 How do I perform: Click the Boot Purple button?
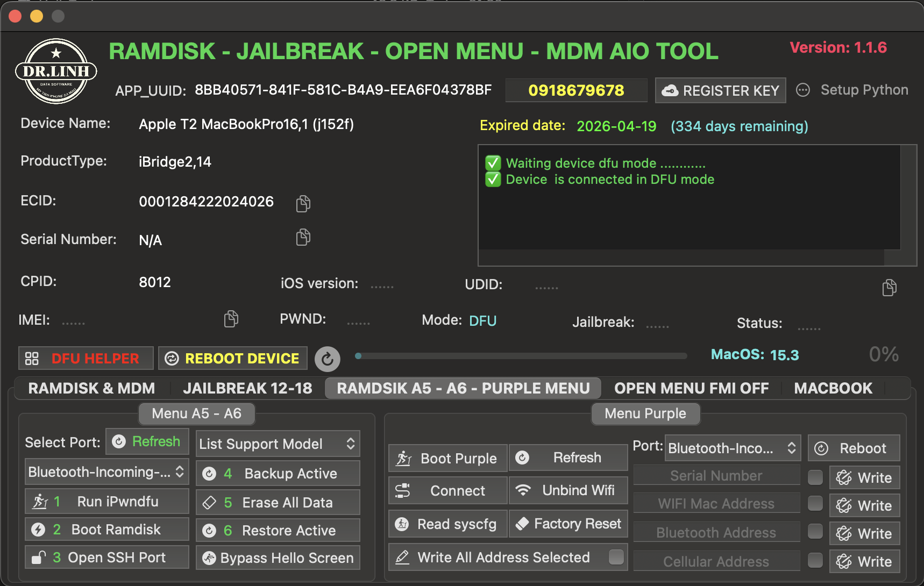pyautogui.click(x=448, y=458)
